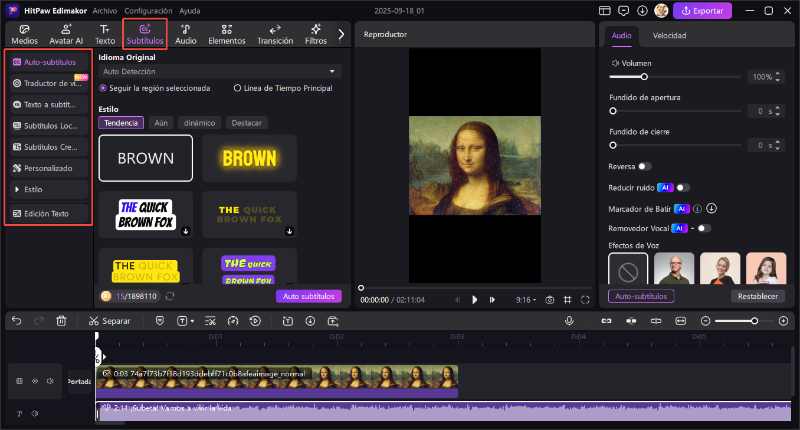Open Personalizado in the sidebar
Screen dimensions: 800x430
(x=49, y=168)
